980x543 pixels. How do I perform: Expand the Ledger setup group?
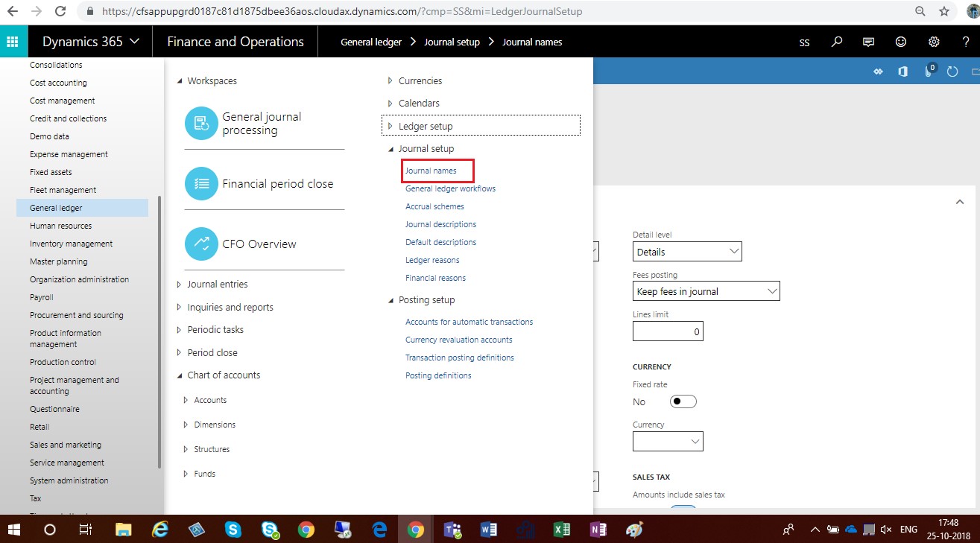[391, 126]
